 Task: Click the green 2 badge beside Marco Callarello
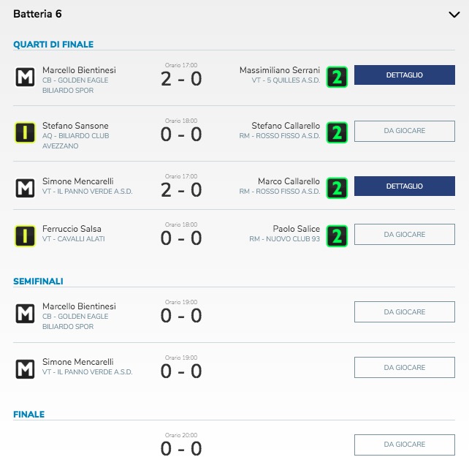click(x=337, y=188)
